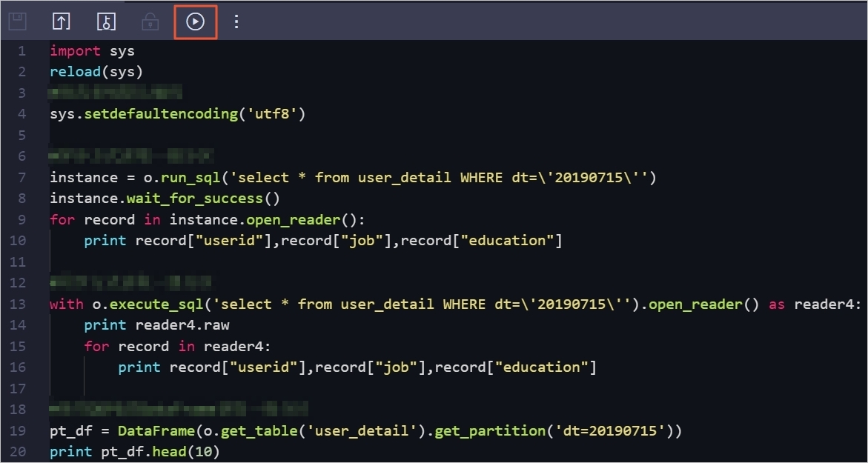Click 'open_reader' on line 9

294,219
